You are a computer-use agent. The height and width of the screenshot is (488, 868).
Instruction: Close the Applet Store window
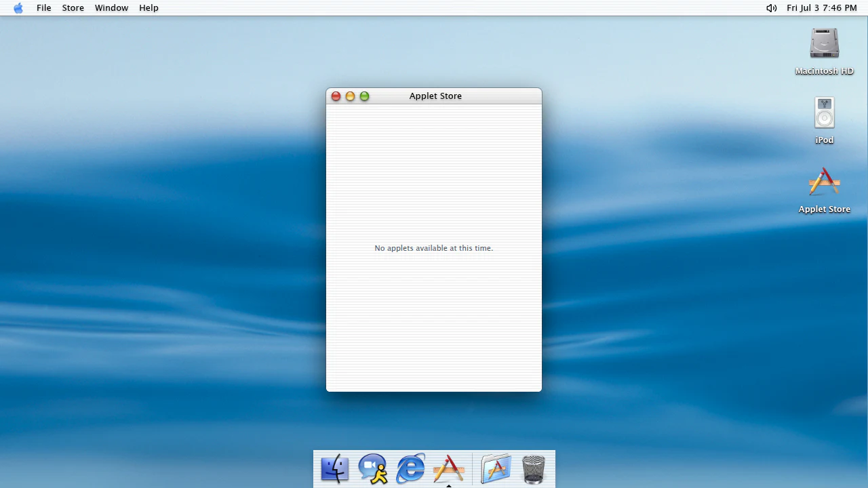(x=336, y=96)
